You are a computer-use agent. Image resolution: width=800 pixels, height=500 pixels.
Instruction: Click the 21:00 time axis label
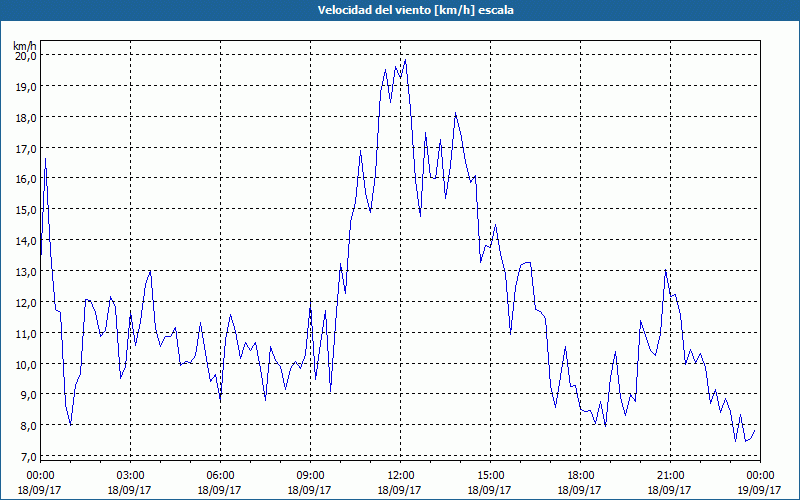pyautogui.click(x=670, y=476)
